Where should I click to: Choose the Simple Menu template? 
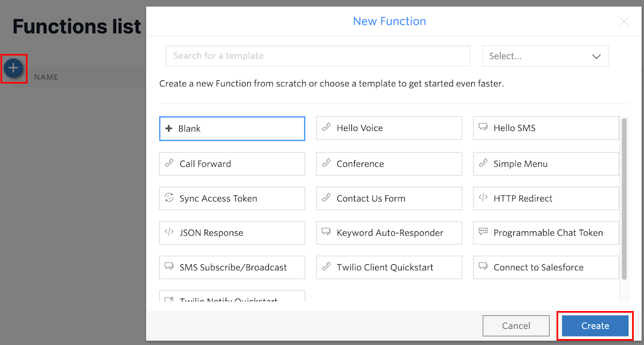(546, 164)
